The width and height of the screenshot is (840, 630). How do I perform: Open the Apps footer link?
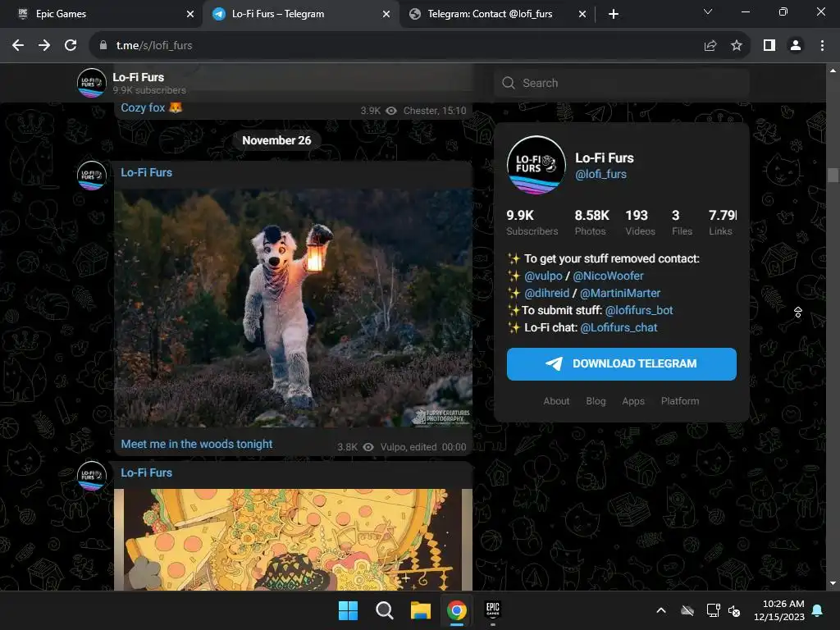click(633, 401)
